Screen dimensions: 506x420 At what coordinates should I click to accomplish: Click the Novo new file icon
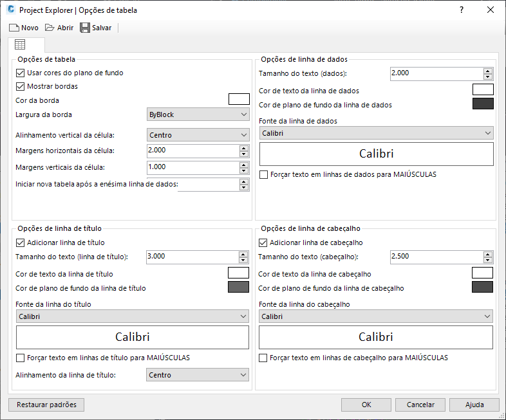click(14, 28)
